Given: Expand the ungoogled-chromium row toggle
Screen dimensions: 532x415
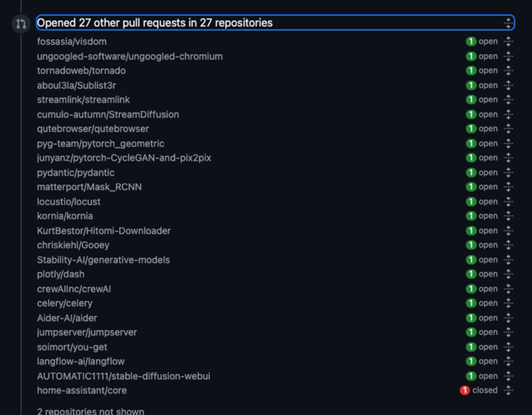Looking at the screenshot, I should [x=508, y=56].
